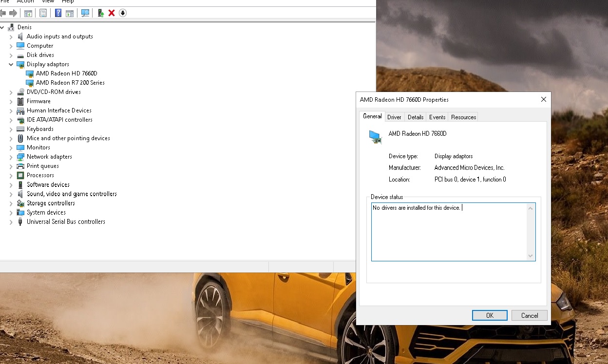Screen dimensions: 608x364
Task: Collapse the Display adaptors node
Action: point(11,64)
